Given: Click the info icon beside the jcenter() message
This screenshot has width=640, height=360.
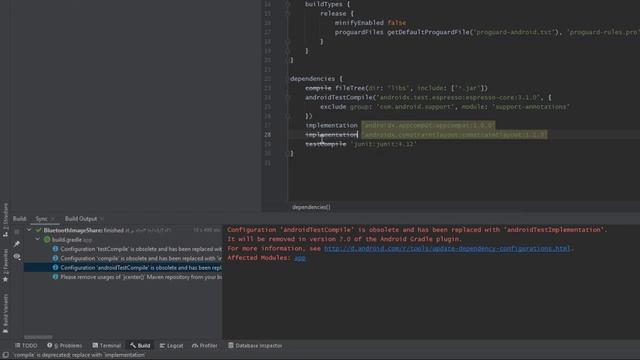Looking at the screenshot, I should click(55, 277).
